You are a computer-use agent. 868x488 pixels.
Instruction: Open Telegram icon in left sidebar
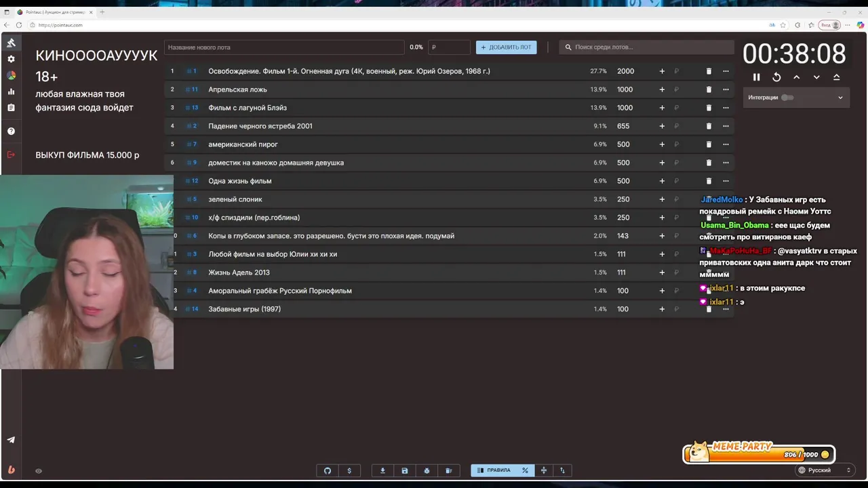11,440
